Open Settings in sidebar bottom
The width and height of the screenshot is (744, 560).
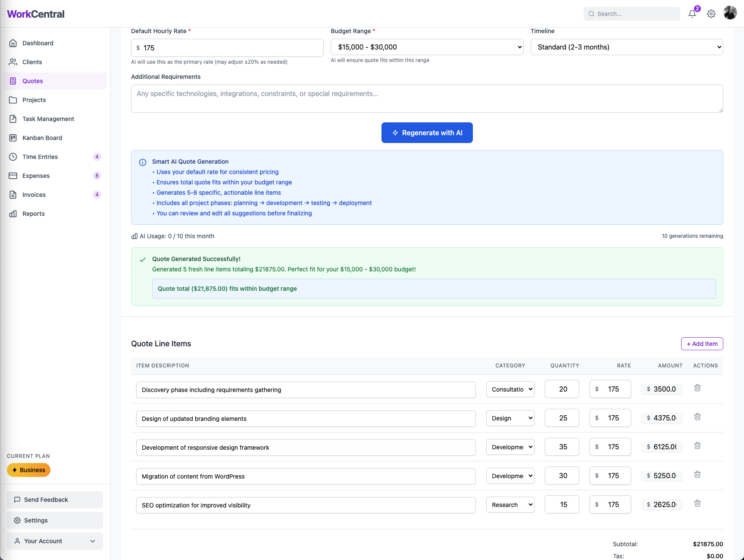[55, 520]
